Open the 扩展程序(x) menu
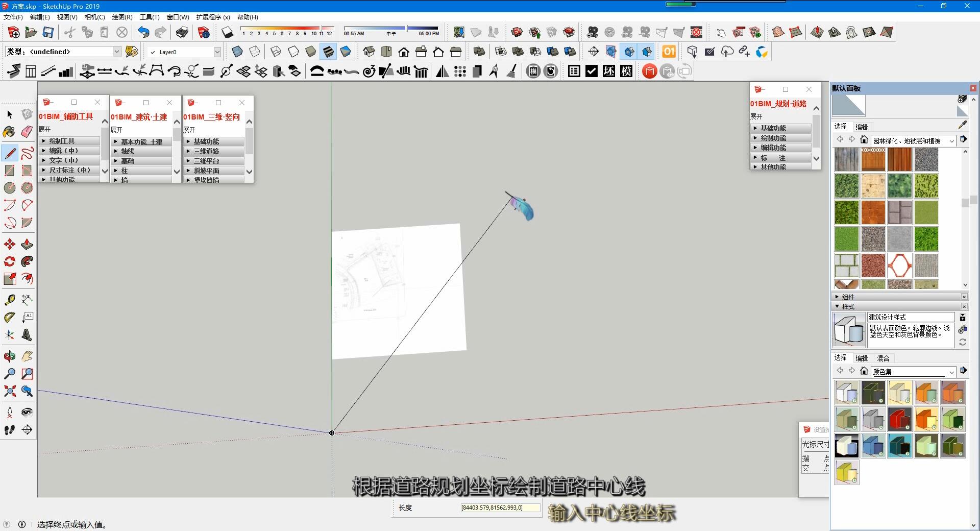The image size is (980, 531). (x=213, y=17)
